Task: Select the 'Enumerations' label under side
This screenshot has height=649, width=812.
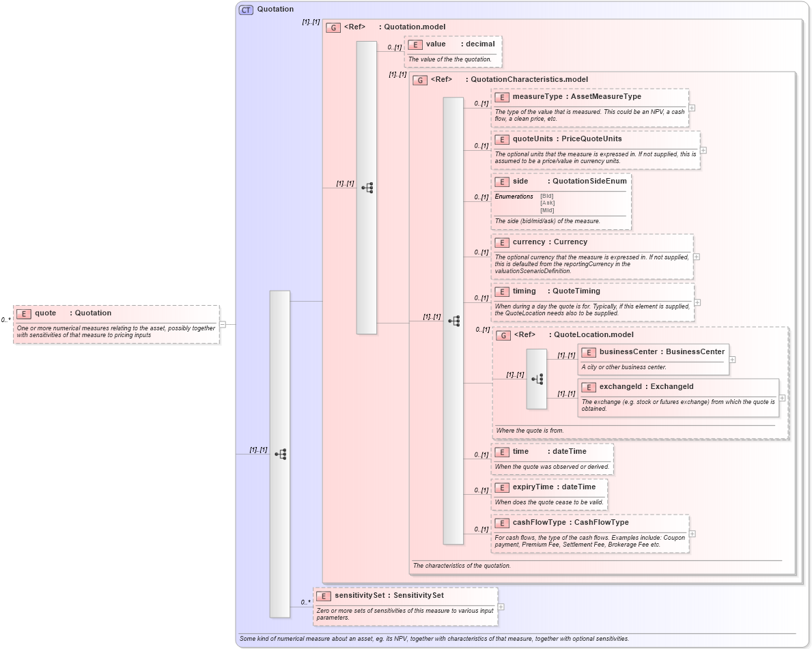Action: click(x=514, y=197)
